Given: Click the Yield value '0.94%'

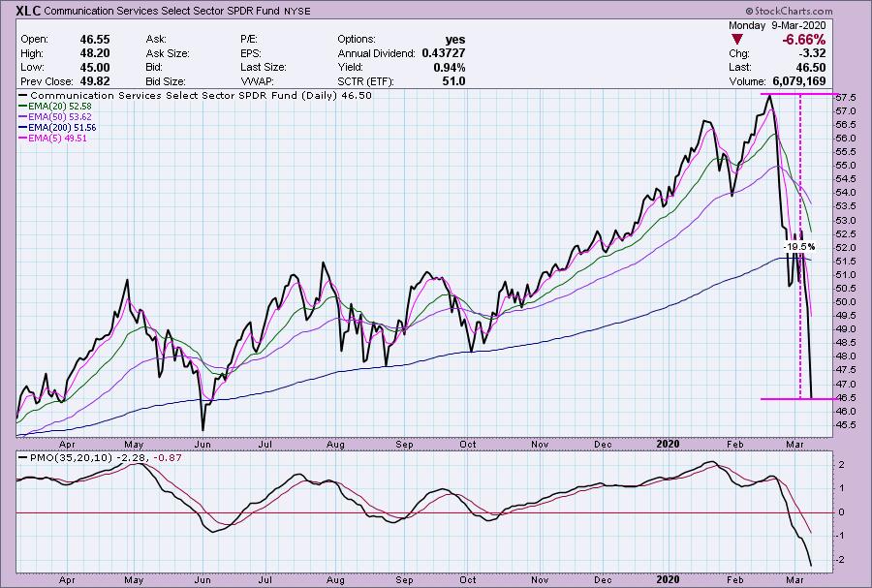Looking at the screenshot, I should tap(450, 67).
